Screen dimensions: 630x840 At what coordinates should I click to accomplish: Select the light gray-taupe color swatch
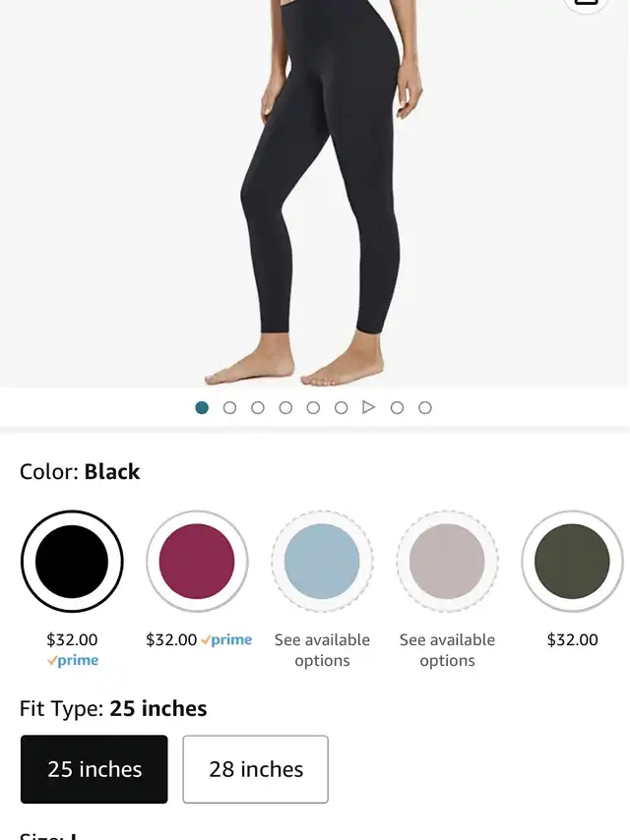(x=447, y=561)
